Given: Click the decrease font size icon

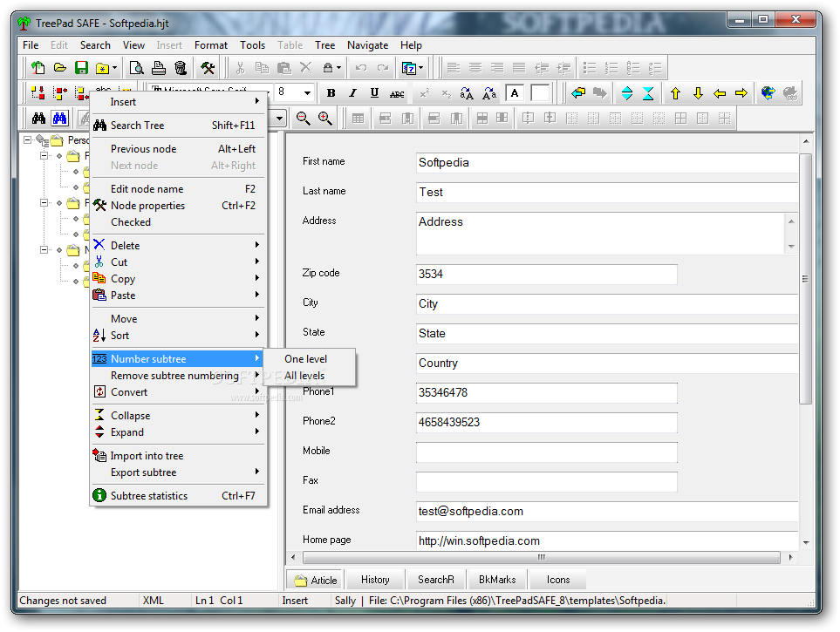Looking at the screenshot, I should coord(489,94).
